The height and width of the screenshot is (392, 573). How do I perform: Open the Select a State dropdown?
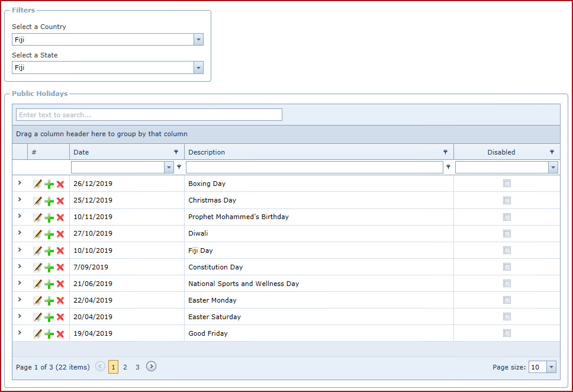pos(198,68)
